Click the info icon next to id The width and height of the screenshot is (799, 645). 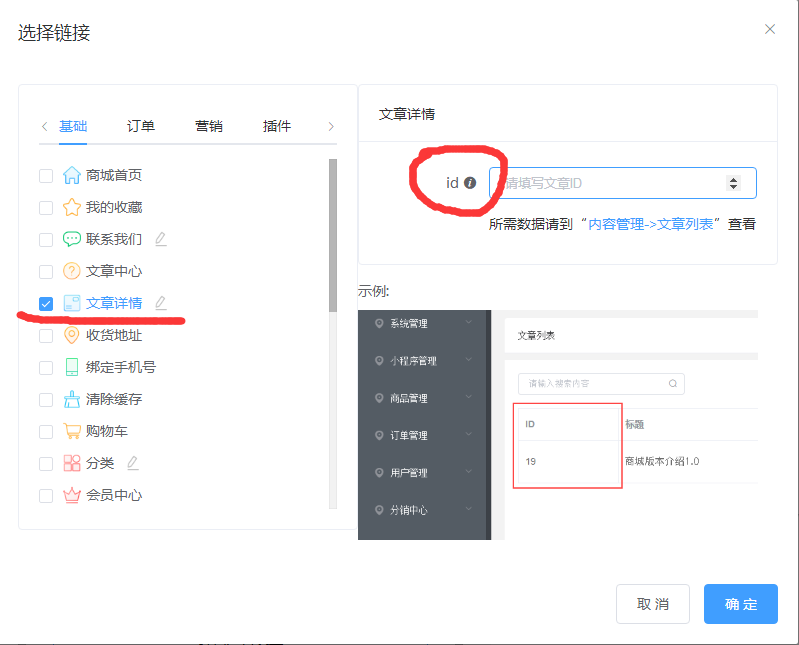(470, 183)
